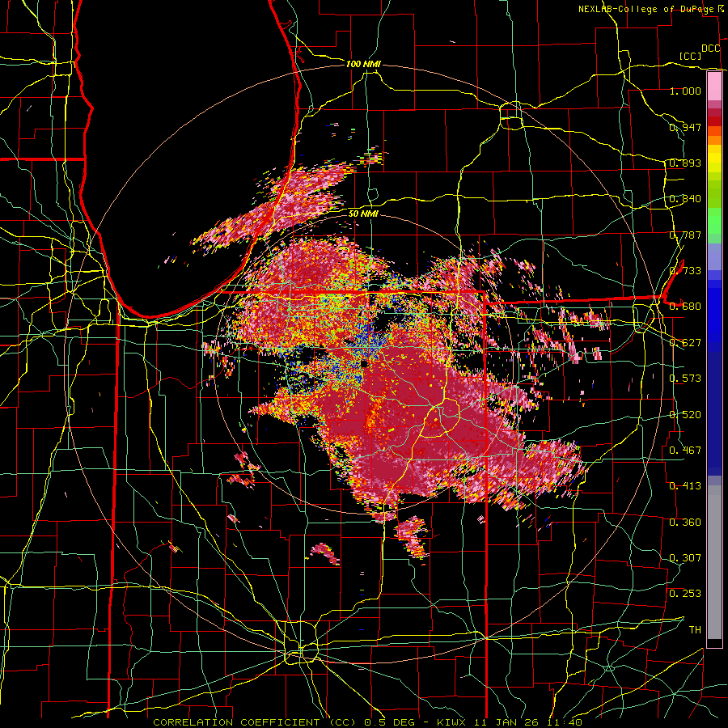Image resolution: width=728 pixels, height=728 pixels.
Task: Click the TH threshold label on the legend
Action: pos(695,630)
